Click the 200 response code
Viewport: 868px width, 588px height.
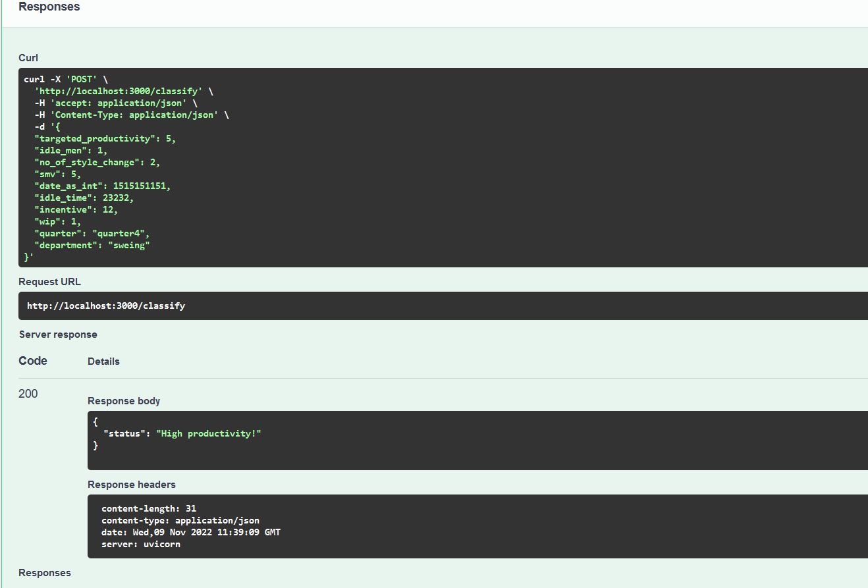tap(28, 393)
